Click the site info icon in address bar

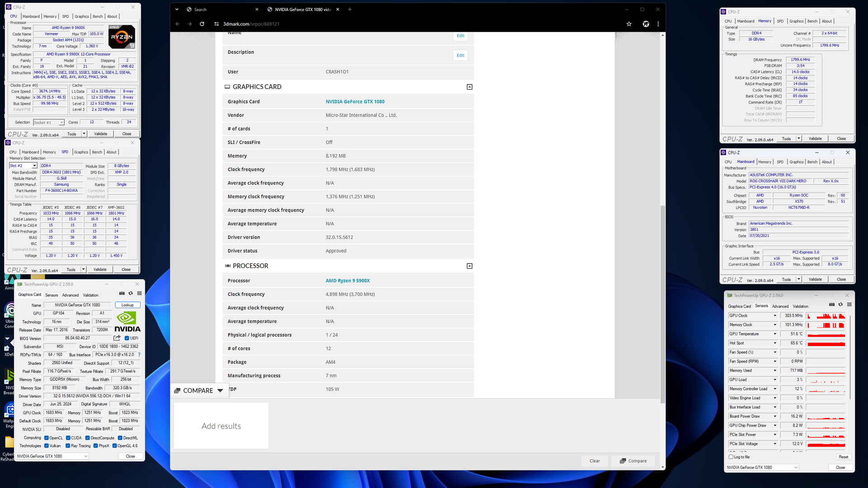[217, 24]
